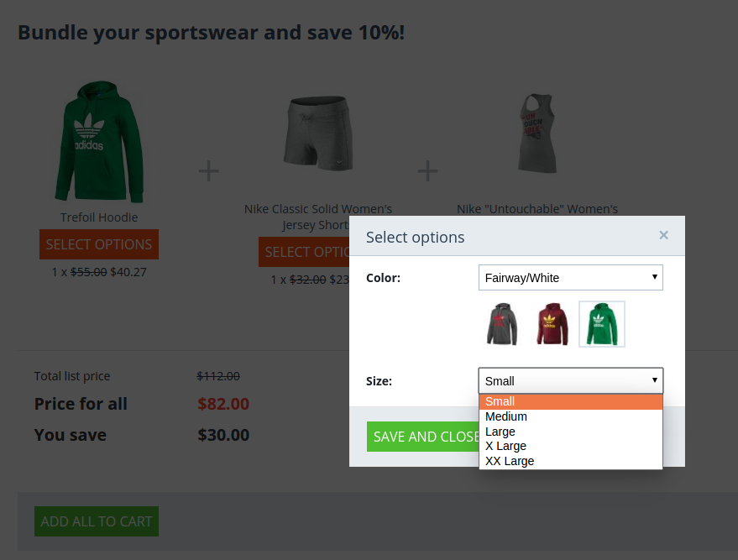Open the Nike shorts product image

click(x=318, y=133)
